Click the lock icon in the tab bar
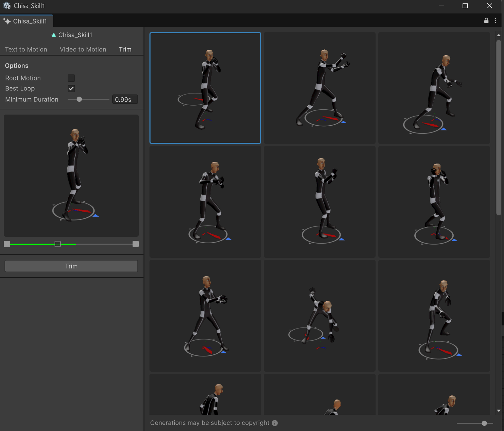This screenshot has width=504, height=431. (486, 20)
